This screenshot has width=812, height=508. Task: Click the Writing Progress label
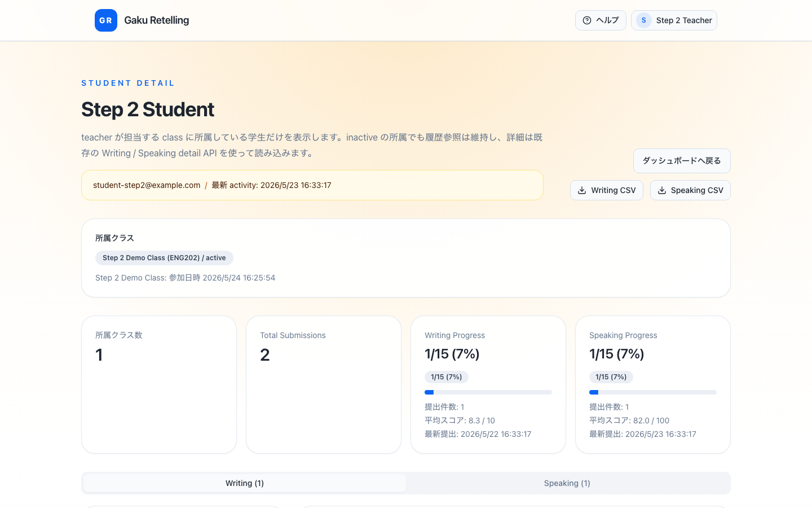(x=454, y=335)
